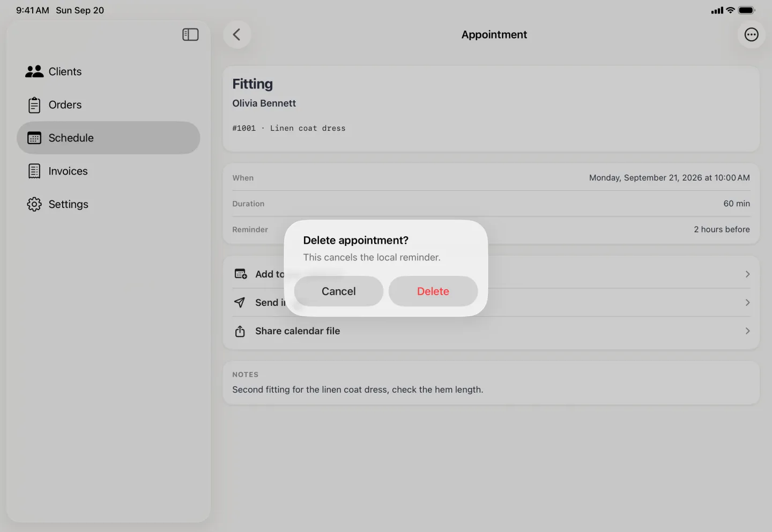This screenshot has width=772, height=532.
Task: Toggle the sidebar panel icon
Action: pyautogui.click(x=190, y=35)
